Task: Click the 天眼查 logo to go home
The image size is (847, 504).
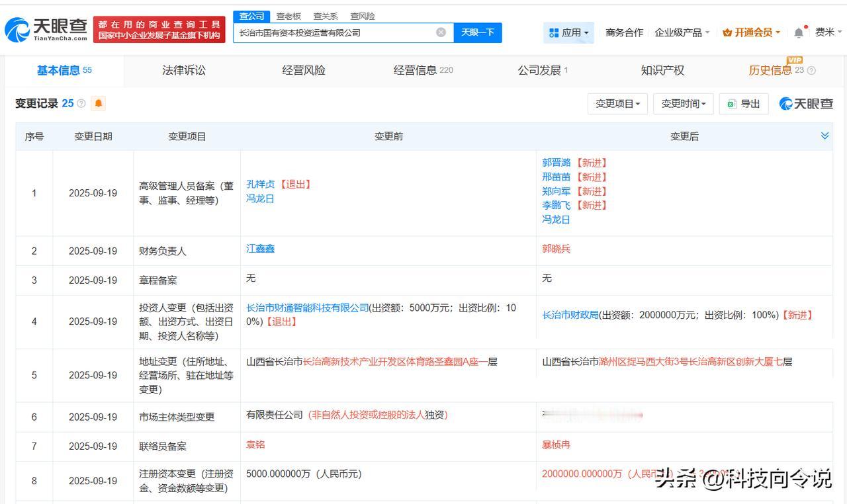Action: (x=46, y=30)
